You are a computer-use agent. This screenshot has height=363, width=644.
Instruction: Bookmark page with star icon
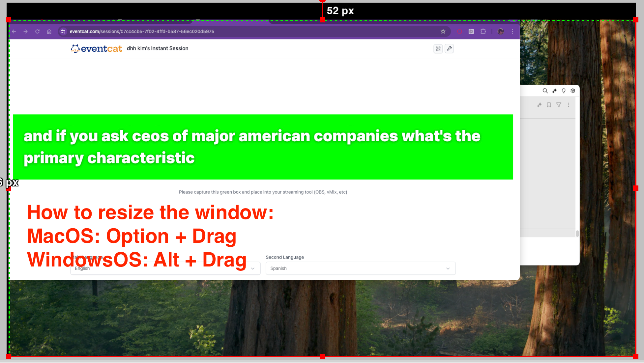(x=443, y=32)
